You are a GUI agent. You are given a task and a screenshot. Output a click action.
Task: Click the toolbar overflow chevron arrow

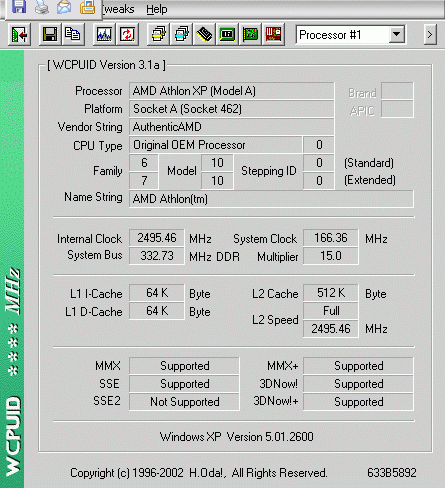[430, 34]
